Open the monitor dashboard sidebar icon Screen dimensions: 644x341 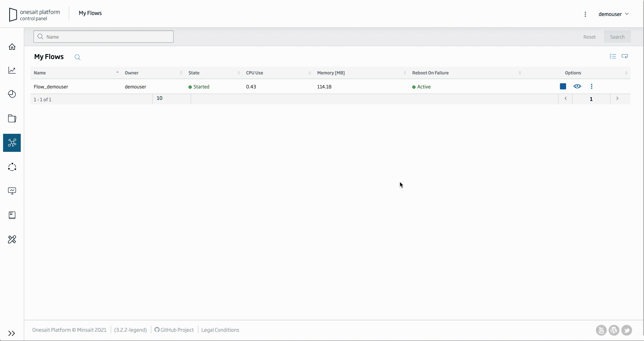tap(12, 191)
